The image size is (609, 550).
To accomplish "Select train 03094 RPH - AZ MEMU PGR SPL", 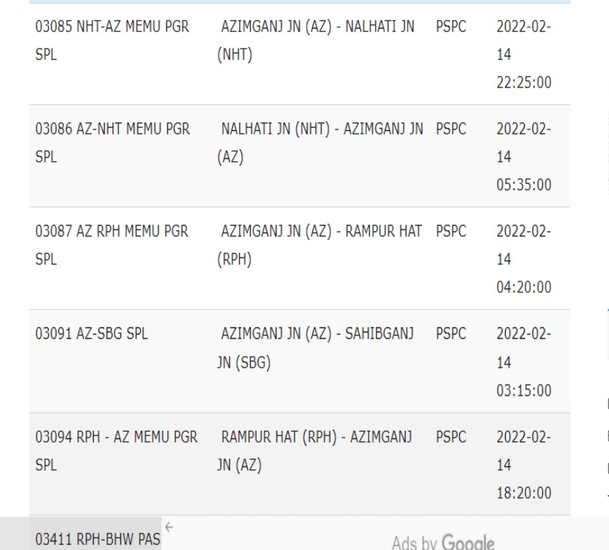I will [117, 451].
